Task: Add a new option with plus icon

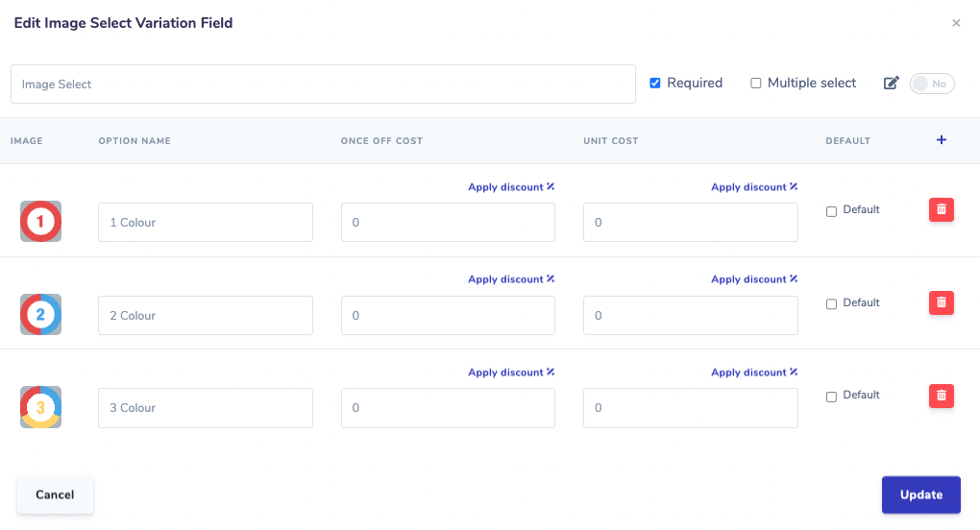Action: tap(941, 140)
